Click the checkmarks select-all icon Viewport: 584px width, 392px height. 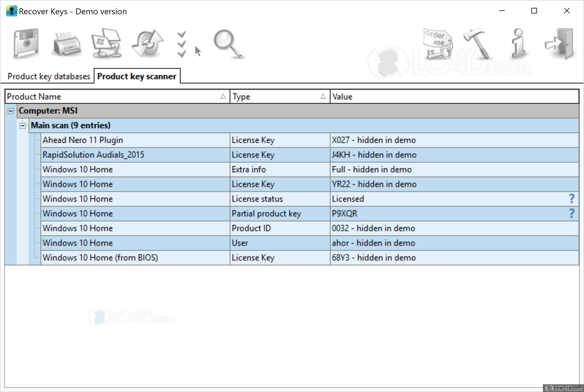[182, 44]
